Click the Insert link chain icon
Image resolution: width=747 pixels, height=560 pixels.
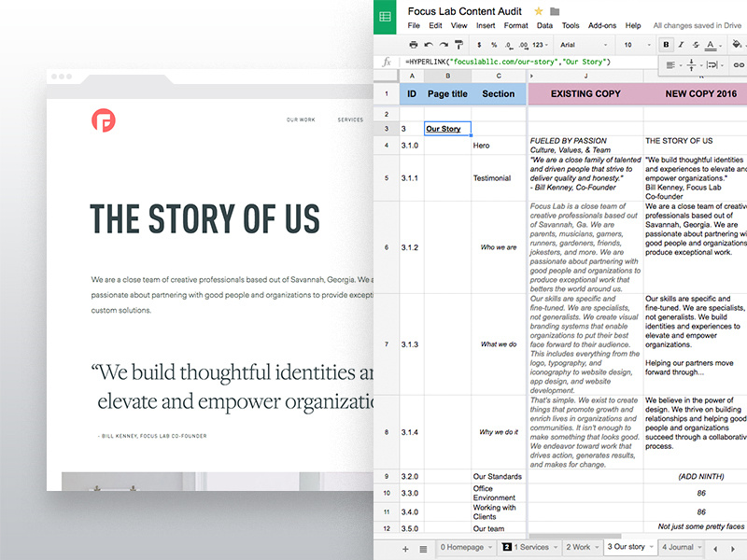click(x=739, y=64)
